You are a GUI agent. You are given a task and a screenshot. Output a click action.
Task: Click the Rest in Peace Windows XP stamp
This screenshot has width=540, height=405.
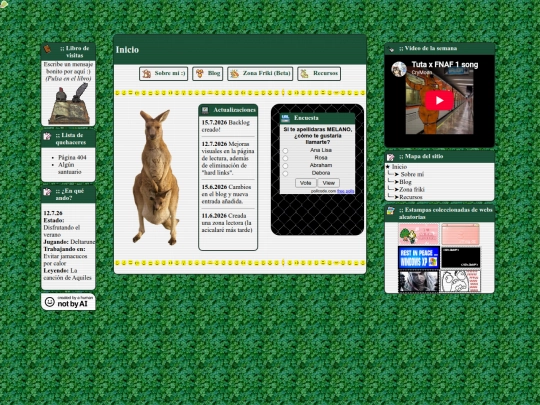(419, 257)
